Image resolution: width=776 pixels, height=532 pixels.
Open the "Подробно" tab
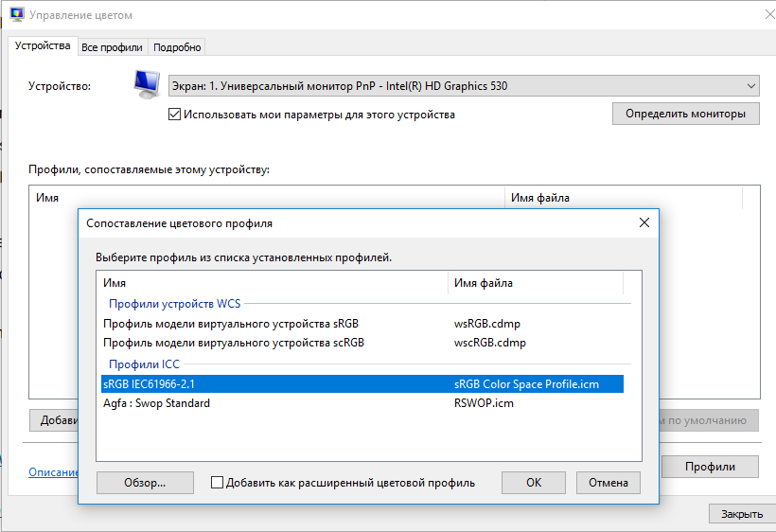177,47
